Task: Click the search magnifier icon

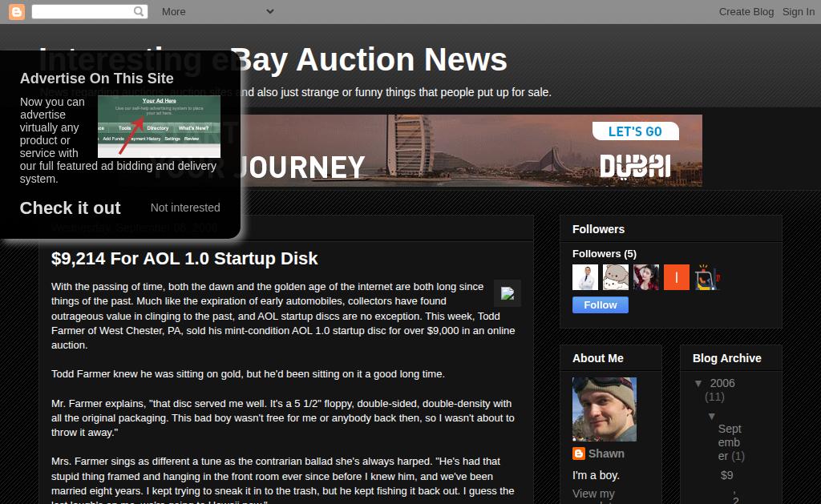Action: tap(138, 11)
